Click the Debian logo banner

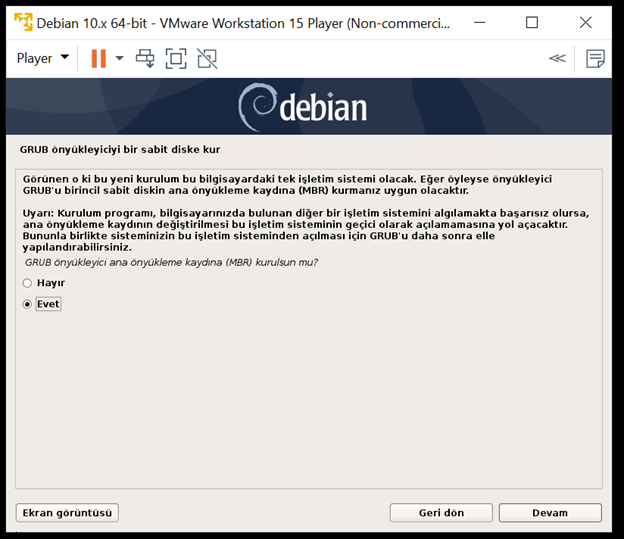303,107
